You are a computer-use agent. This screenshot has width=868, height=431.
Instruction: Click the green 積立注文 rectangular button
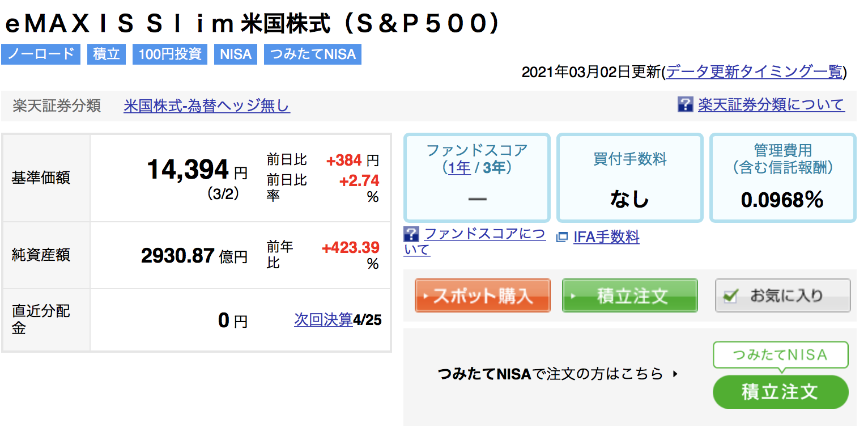pyautogui.click(x=629, y=295)
